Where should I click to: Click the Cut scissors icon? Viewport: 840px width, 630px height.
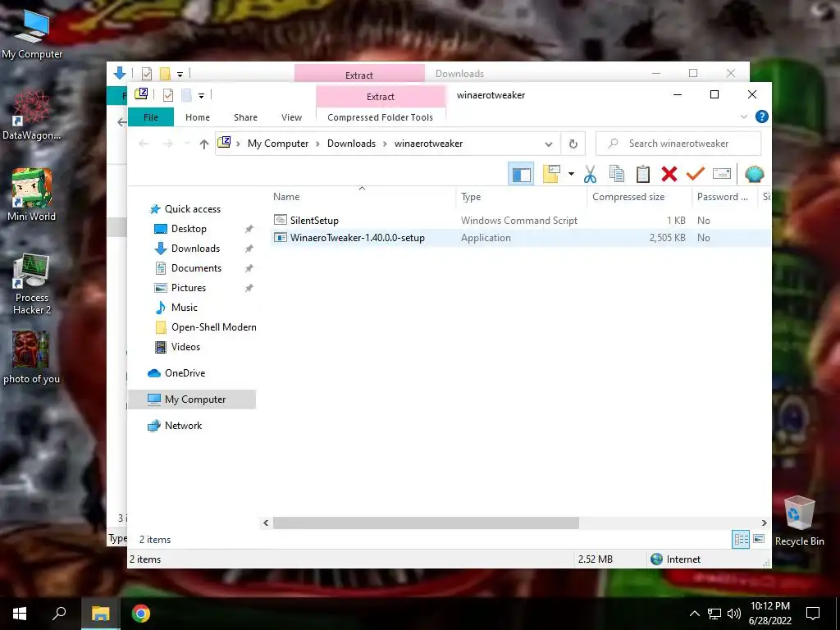[590, 174]
